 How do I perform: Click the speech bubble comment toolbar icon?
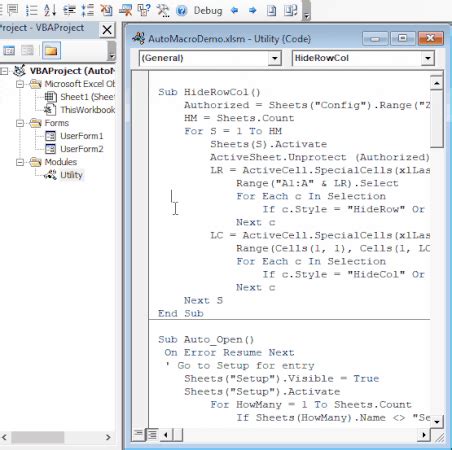coord(13,9)
